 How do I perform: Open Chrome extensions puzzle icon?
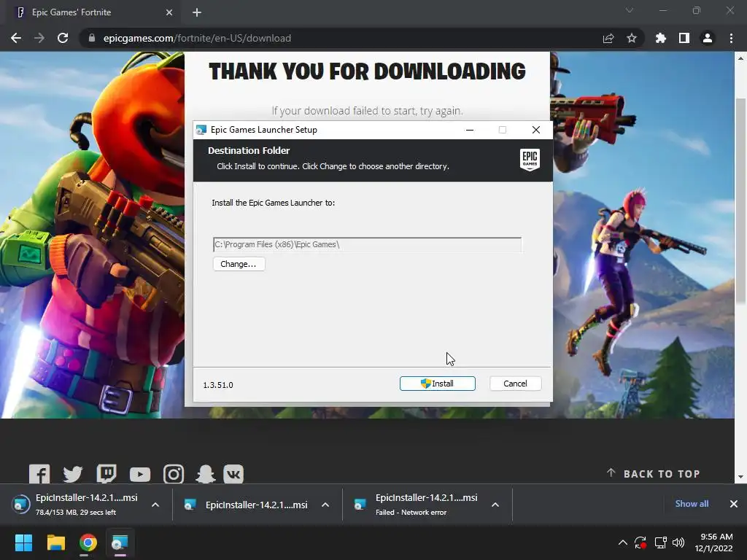coord(661,38)
